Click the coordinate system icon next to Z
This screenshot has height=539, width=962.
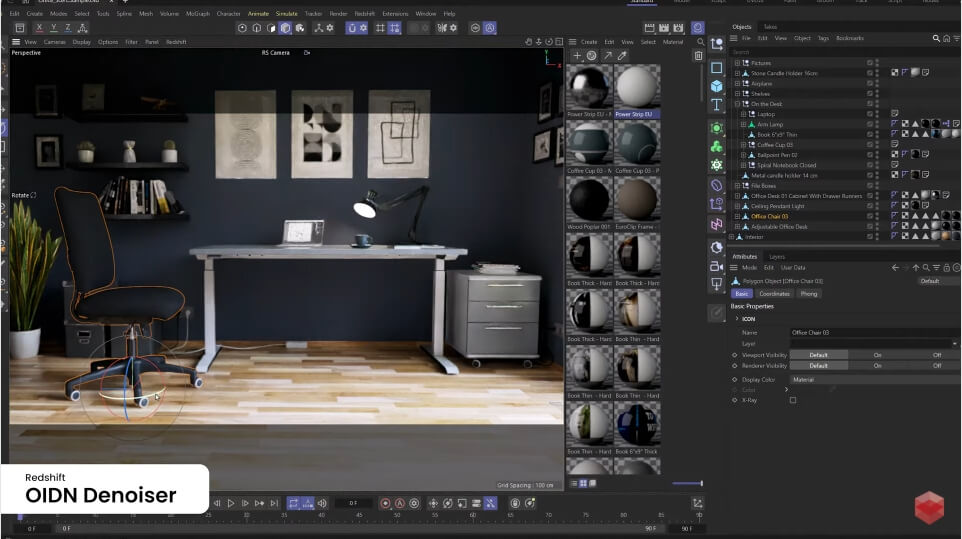(x=82, y=28)
